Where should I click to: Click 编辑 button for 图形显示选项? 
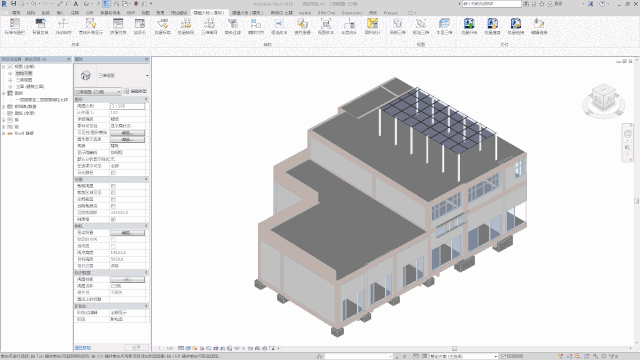[127, 139]
